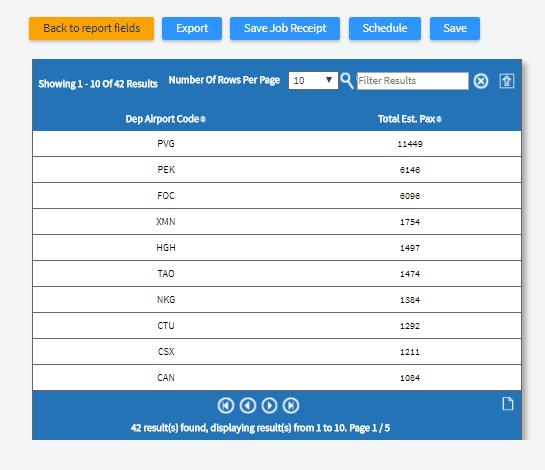Click the magnifying glass search icon

click(347, 81)
